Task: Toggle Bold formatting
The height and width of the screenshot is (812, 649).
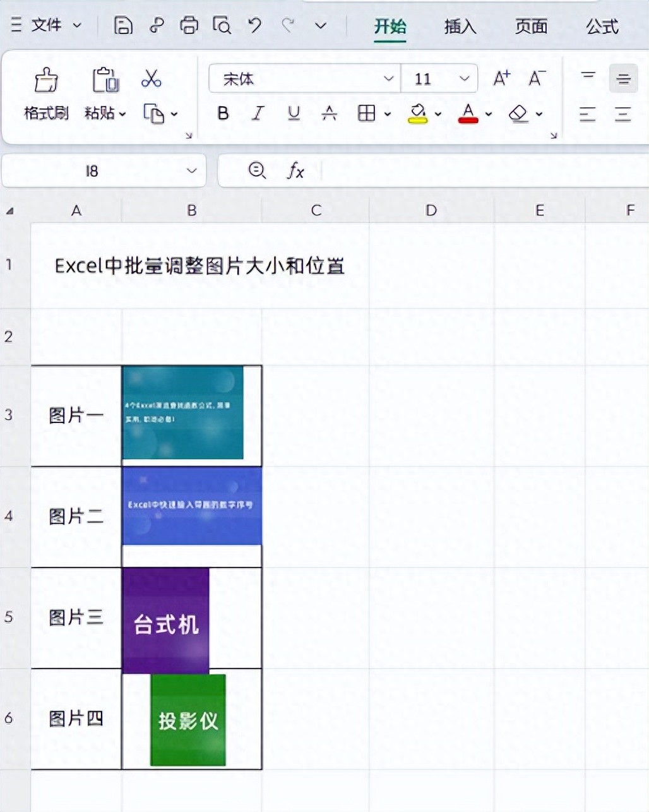Action: tap(223, 114)
